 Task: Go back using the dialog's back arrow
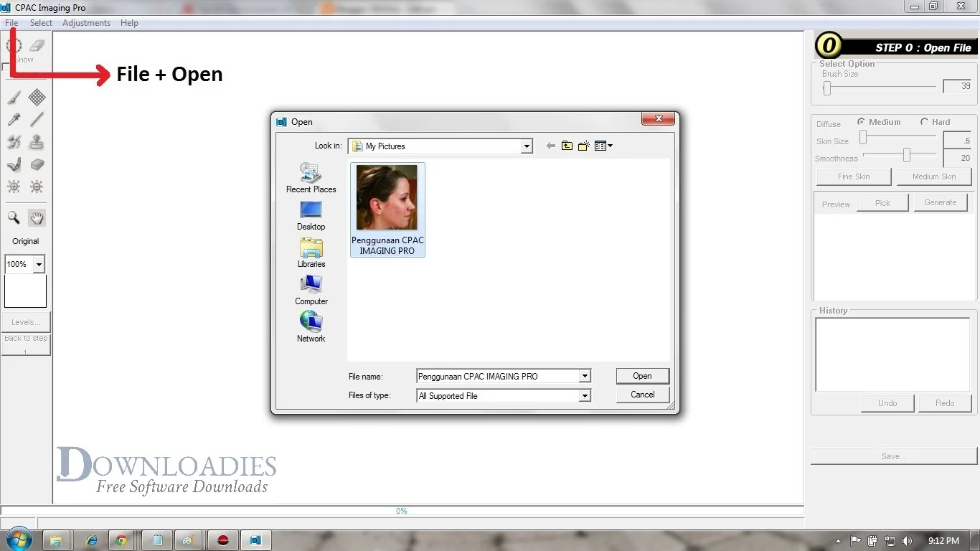[551, 146]
